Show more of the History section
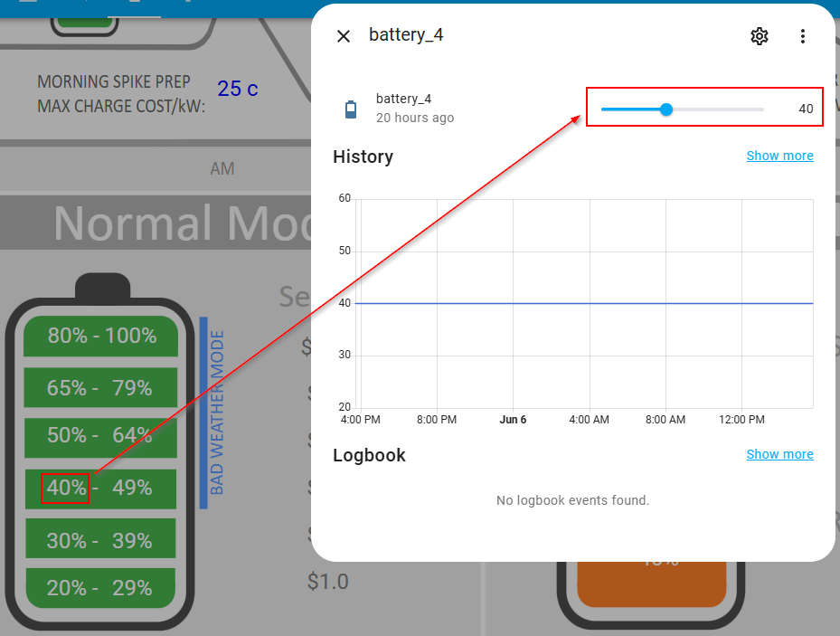Screen dimensions: 840x636 pos(779,156)
